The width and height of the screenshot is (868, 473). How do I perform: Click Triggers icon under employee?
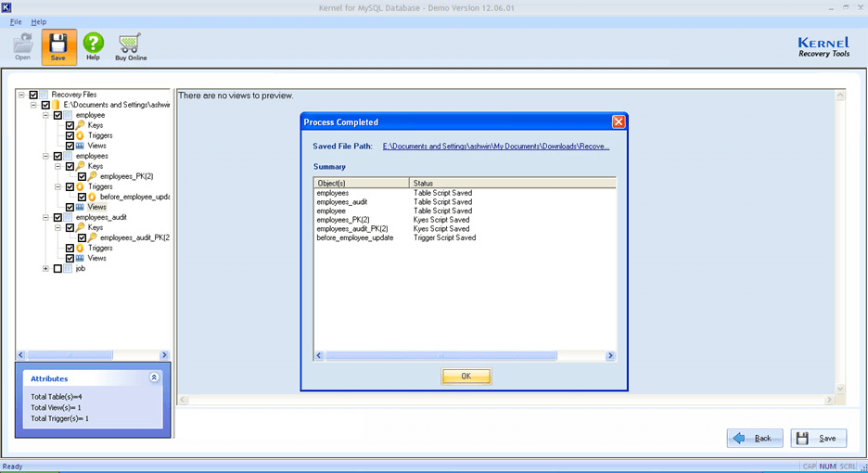pos(81,135)
